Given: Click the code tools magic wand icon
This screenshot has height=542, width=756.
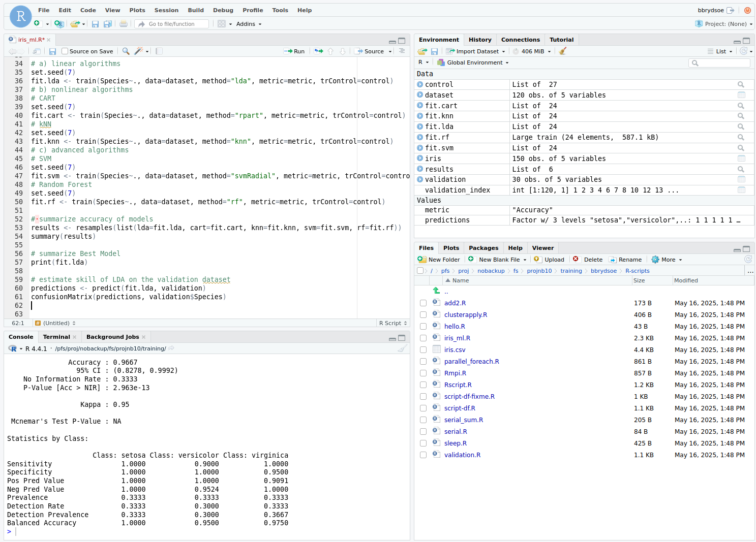Looking at the screenshot, I should pos(138,51).
